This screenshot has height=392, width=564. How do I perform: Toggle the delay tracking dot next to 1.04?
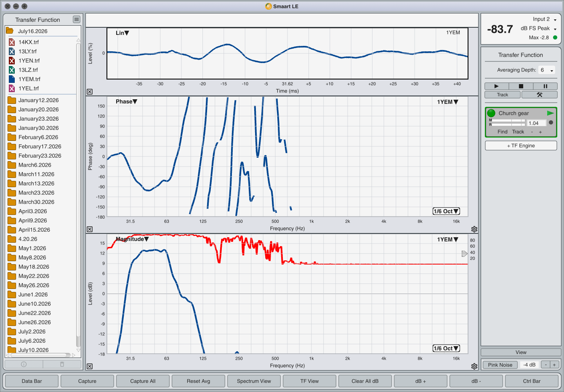click(x=551, y=123)
